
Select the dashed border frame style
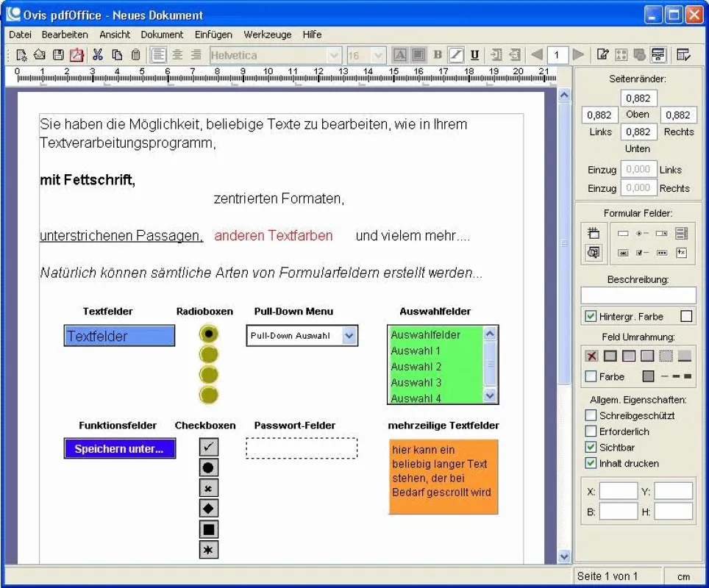(666, 356)
